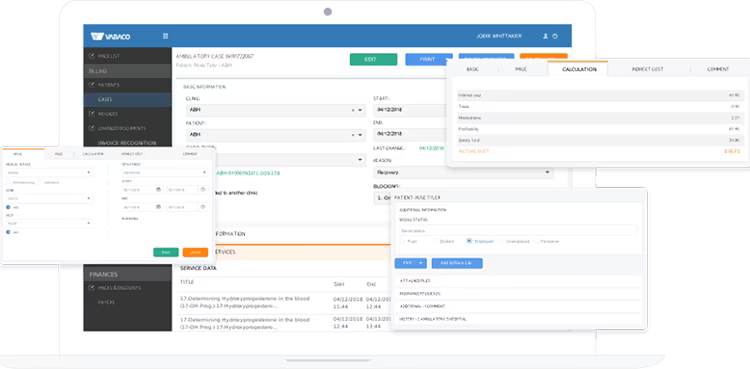The image size is (750, 369).
Task: Open the Reason dropdown showing Recovery
Action: click(463, 172)
